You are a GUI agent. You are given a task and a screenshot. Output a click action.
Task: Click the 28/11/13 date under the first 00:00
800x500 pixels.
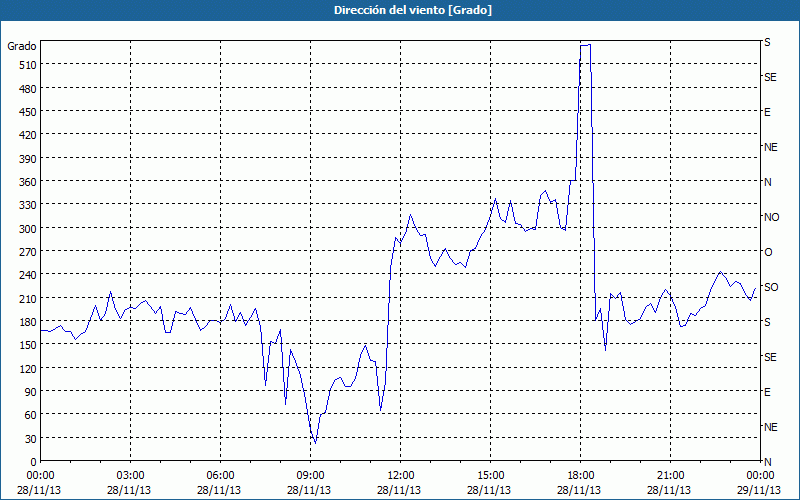pyautogui.click(x=39, y=490)
